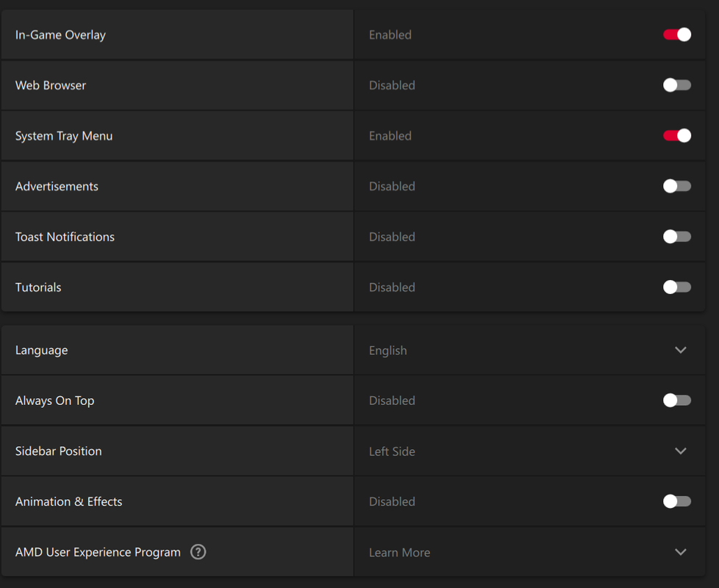Expand the Language dropdown chevron

click(x=681, y=350)
